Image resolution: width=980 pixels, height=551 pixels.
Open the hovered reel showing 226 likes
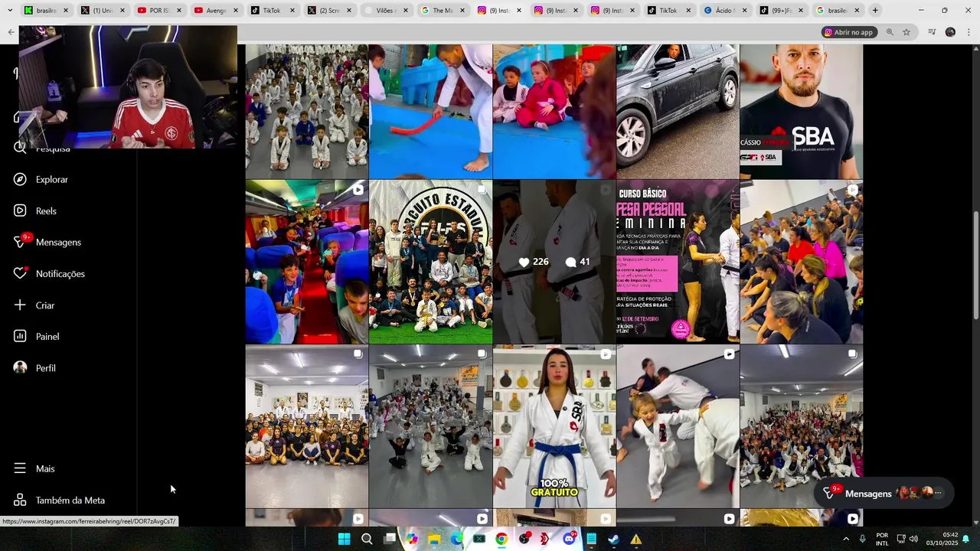554,262
